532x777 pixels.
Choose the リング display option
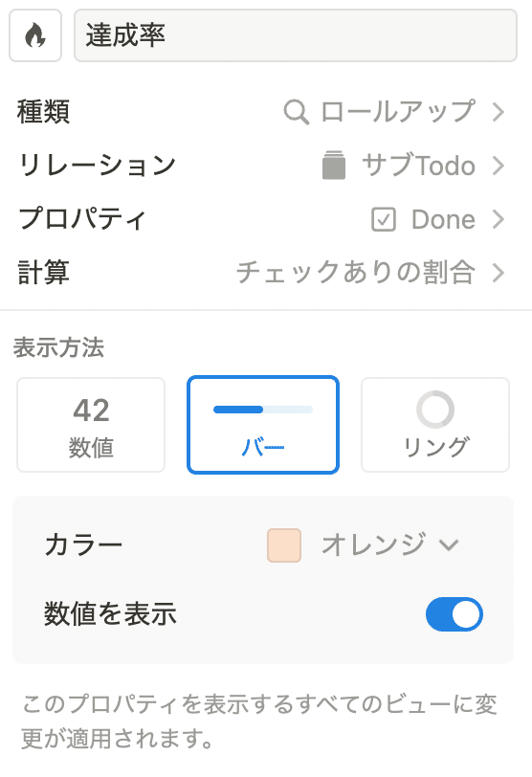point(435,425)
